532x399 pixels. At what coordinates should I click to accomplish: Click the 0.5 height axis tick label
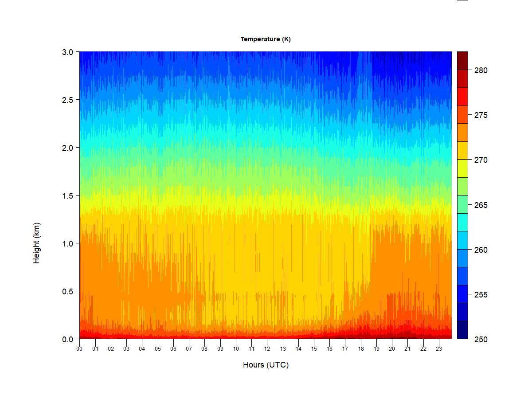pos(68,291)
